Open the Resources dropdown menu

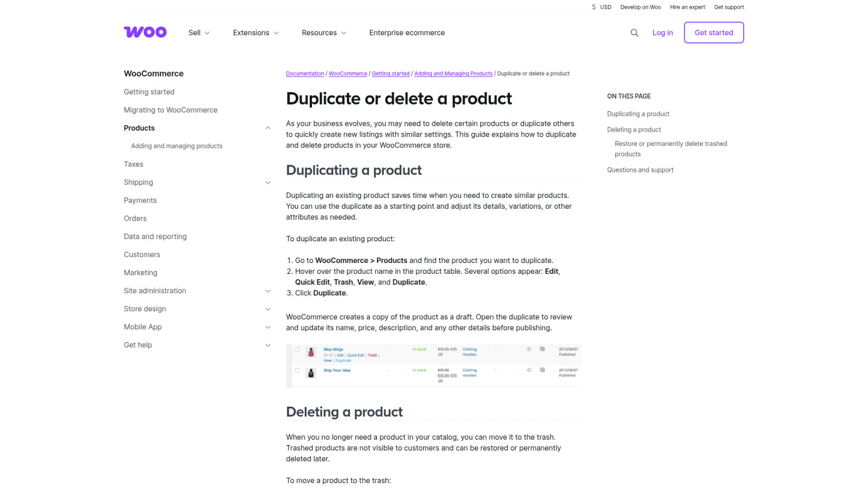point(324,33)
